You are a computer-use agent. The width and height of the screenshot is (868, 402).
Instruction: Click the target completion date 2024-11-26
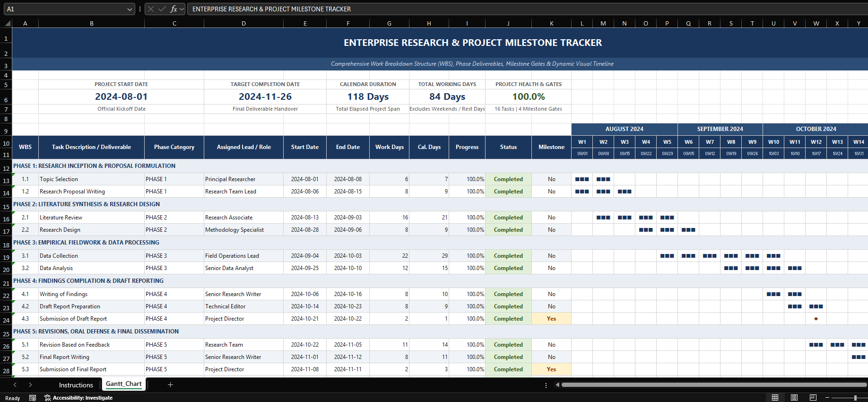click(265, 96)
